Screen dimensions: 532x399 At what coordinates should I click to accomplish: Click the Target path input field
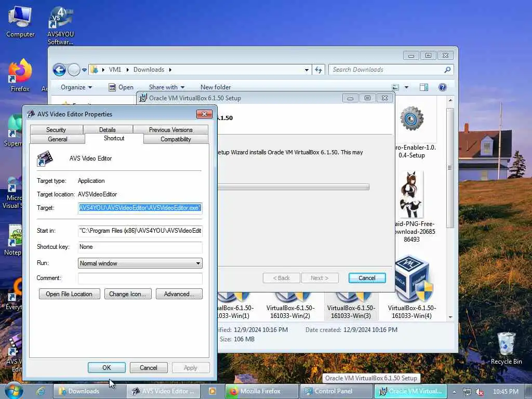coord(140,208)
